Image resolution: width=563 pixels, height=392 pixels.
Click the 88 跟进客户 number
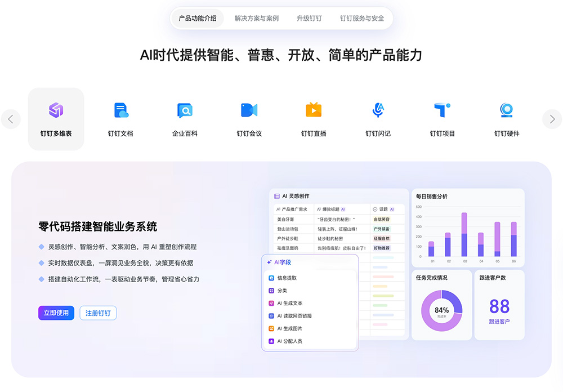tap(499, 306)
